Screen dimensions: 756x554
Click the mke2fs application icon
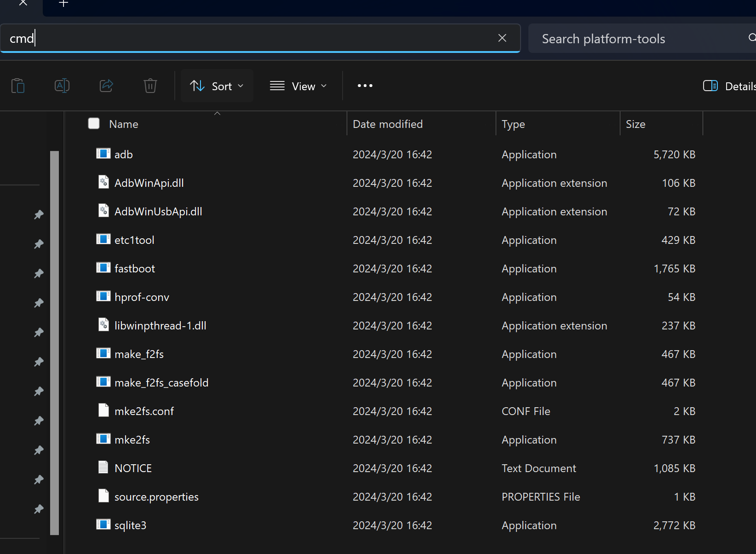(x=103, y=439)
